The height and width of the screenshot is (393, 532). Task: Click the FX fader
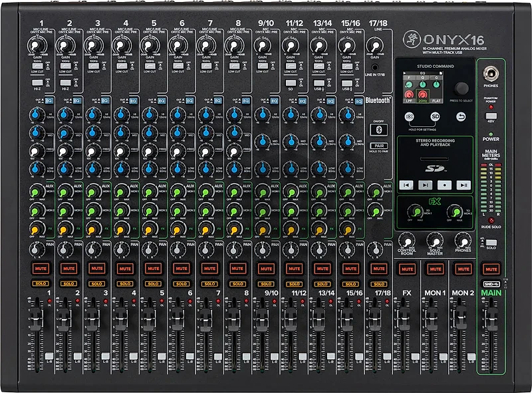(404, 319)
